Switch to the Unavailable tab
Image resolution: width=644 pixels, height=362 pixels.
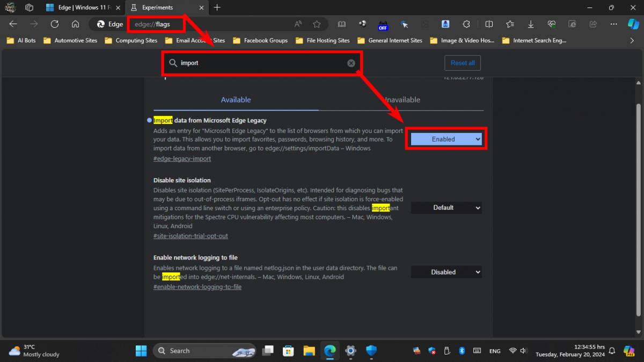[x=401, y=100]
